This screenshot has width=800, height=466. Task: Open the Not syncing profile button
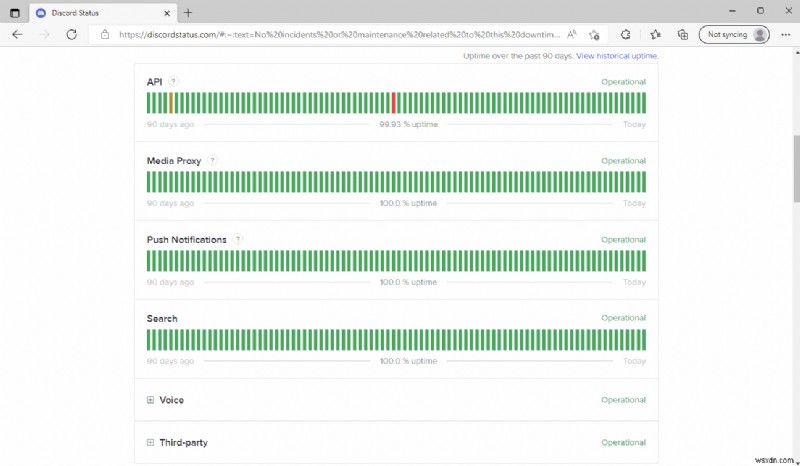[x=734, y=34]
